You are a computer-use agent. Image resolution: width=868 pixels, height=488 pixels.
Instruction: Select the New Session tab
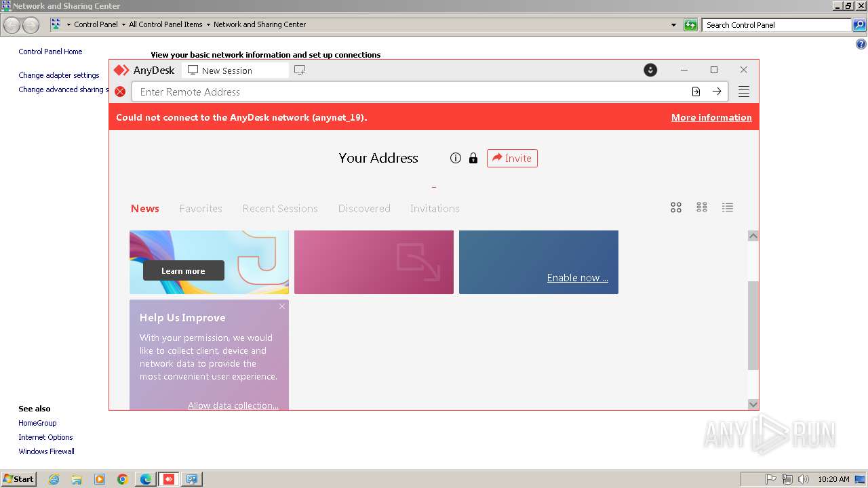coord(235,70)
